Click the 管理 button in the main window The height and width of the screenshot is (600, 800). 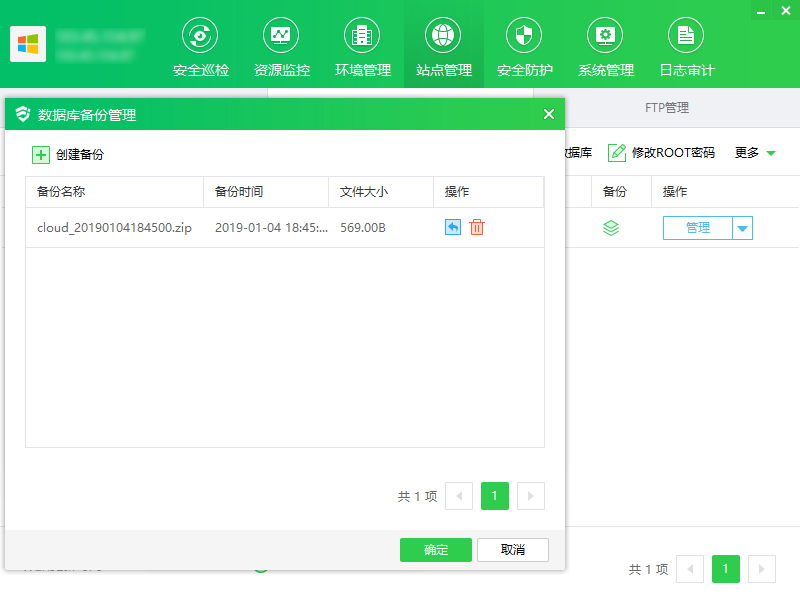click(697, 228)
